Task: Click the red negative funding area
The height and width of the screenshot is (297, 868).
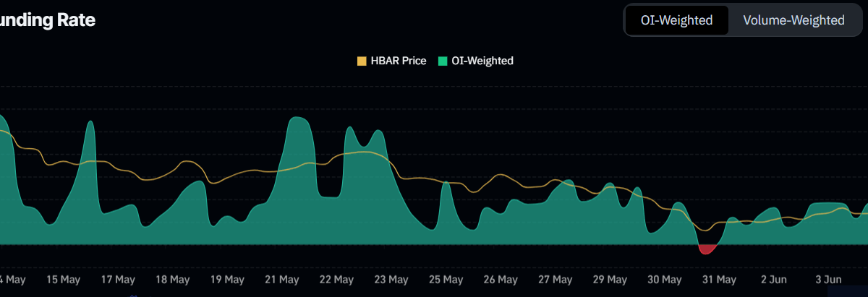Action: click(707, 249)
